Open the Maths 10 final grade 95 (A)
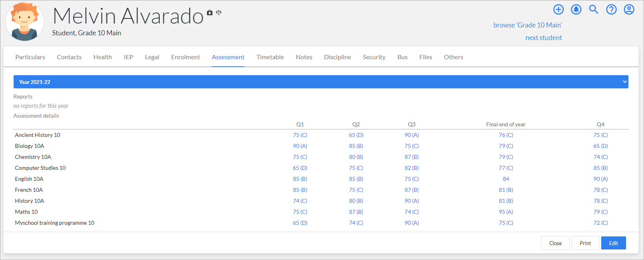 (506, 212)
